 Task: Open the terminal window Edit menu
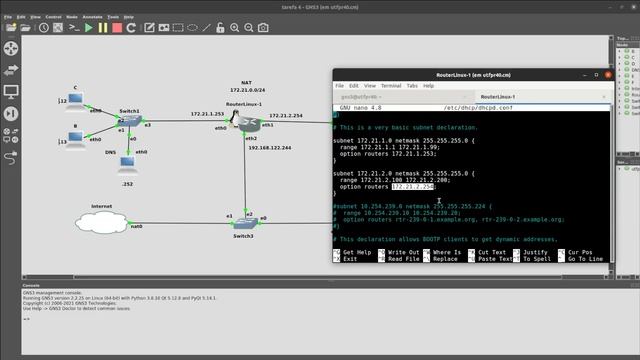coord(353,86)
